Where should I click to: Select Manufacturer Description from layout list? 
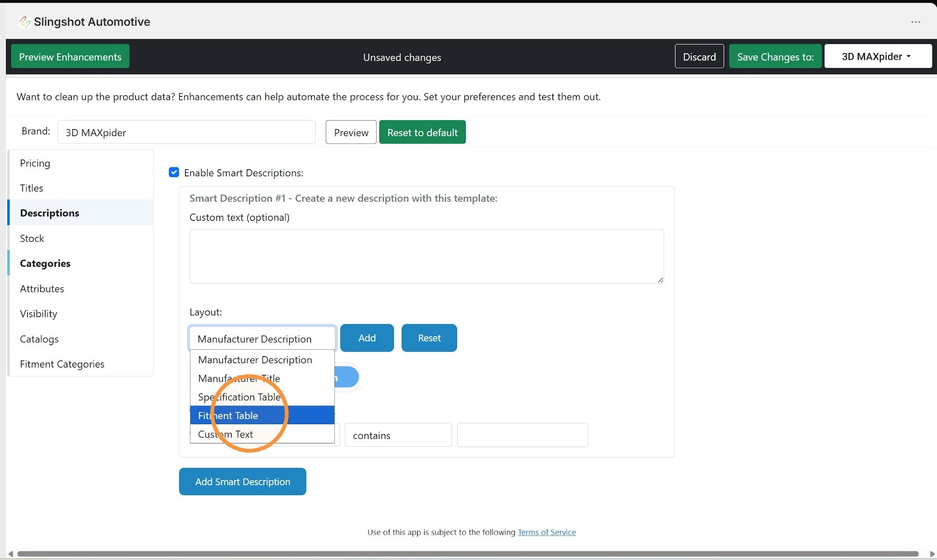pyautogui.click(x=262, y=360)
